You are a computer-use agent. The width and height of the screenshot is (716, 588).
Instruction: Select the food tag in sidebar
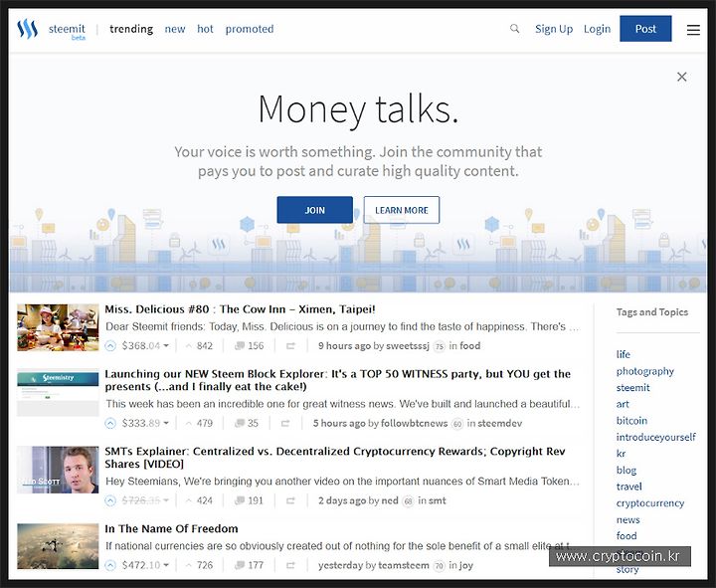point(626,536)
